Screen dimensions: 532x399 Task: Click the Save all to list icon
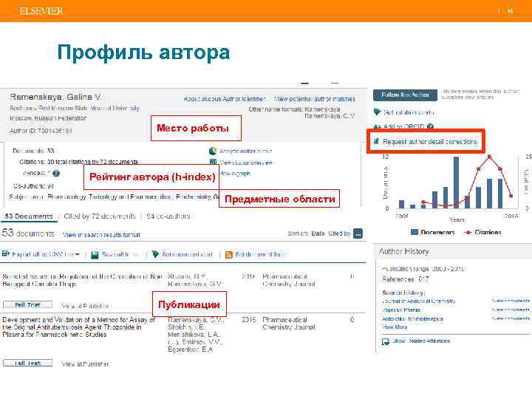pos(95,255)
